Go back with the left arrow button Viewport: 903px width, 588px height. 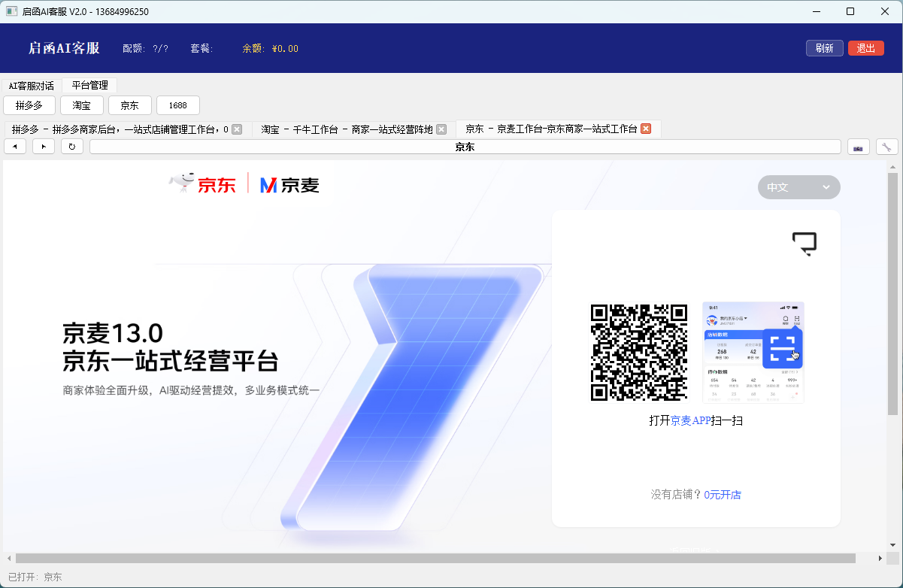15,147
